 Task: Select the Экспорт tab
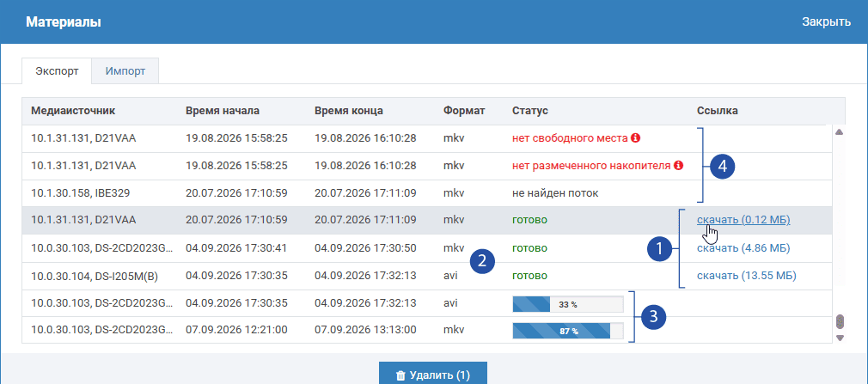pyautogui.click(x=57, y=70)
